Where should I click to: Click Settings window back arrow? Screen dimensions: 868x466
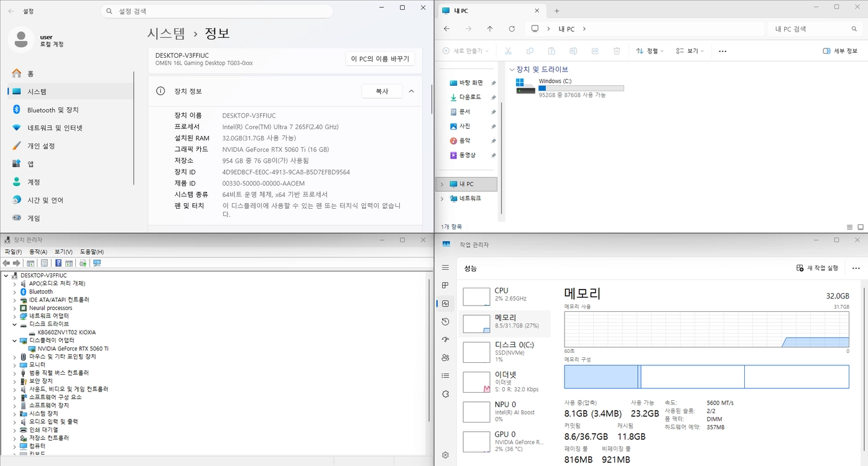coord(11,11)
